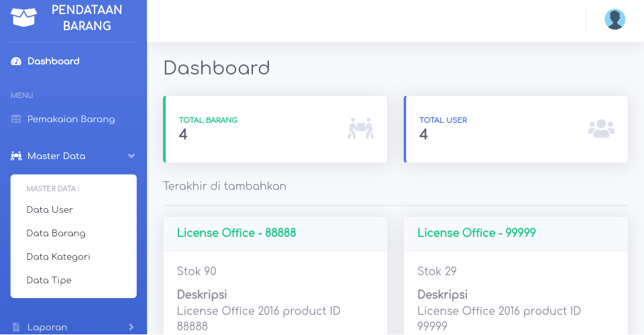This screenshot has height=335, width=644.
Task: Click the Master Data people-carrying icon
Action: (x=16, y=156)
